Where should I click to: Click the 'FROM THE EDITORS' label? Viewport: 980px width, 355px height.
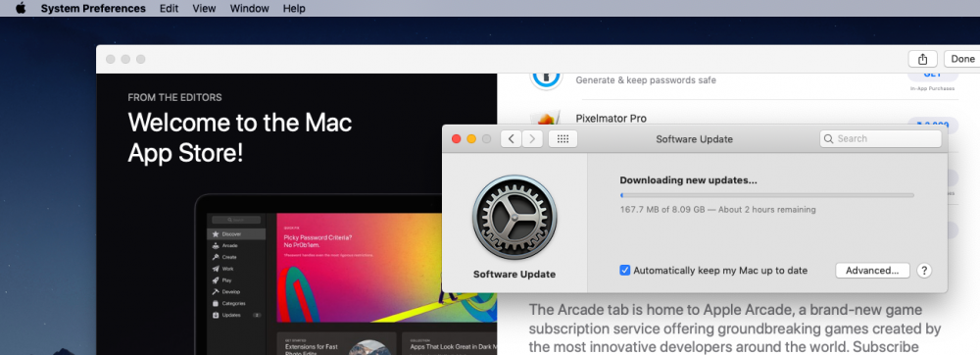174,97
